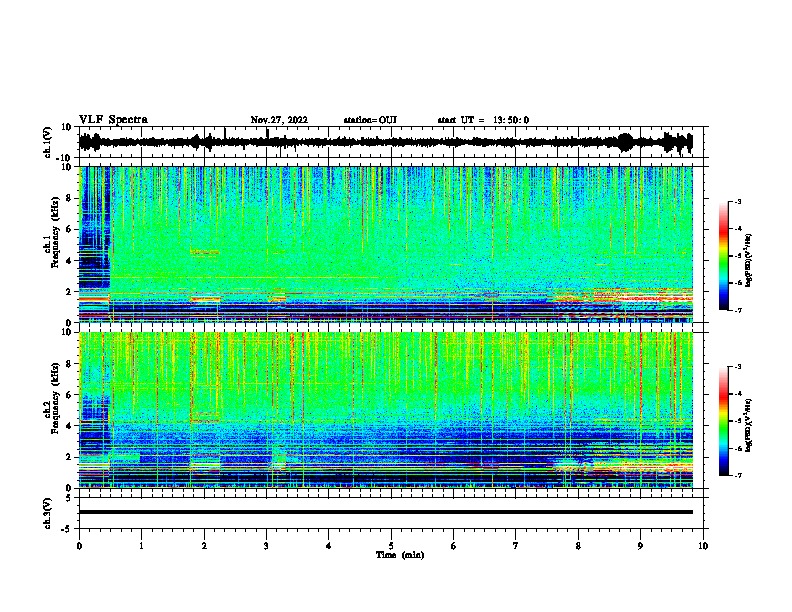The width and height of the screenshot is (792, 612).
Task: Click the 6 tick label on the Time axis
Action: (x=454, y=546)
